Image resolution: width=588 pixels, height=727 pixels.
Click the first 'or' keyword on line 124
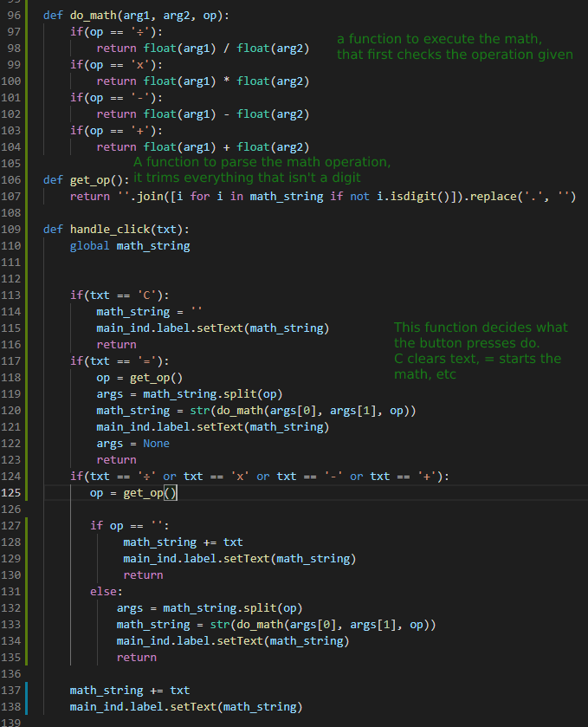(170, 477)
